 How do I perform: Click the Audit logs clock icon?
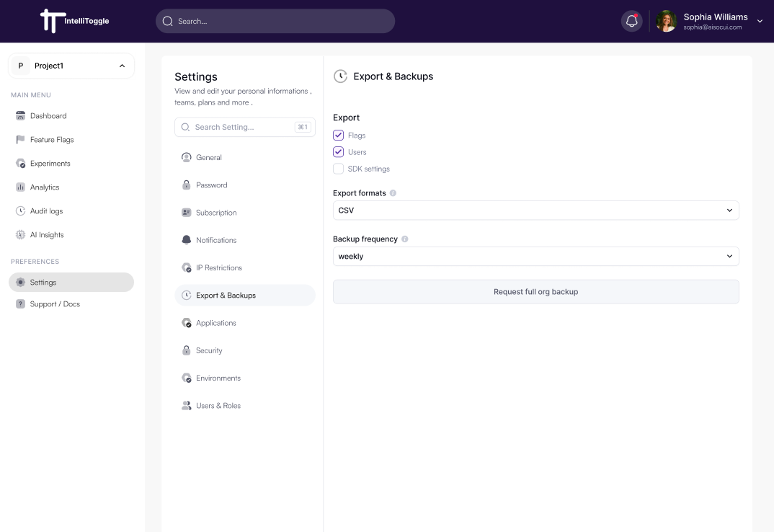click(x=20, y=211)
